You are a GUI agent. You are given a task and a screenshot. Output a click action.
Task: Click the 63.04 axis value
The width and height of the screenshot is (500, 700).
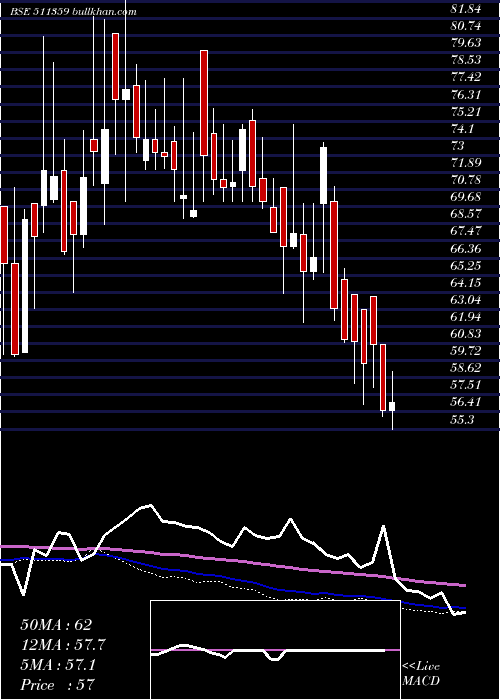[466, 300]
